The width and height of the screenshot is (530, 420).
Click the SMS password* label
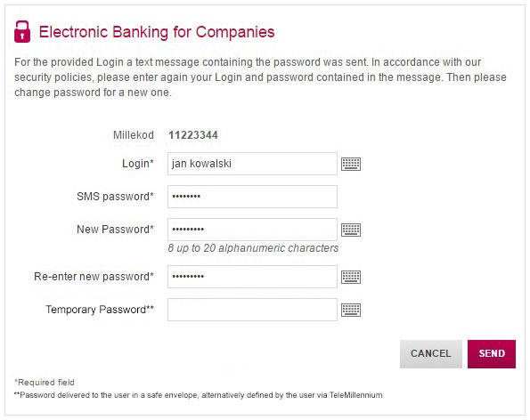(115, 197)
